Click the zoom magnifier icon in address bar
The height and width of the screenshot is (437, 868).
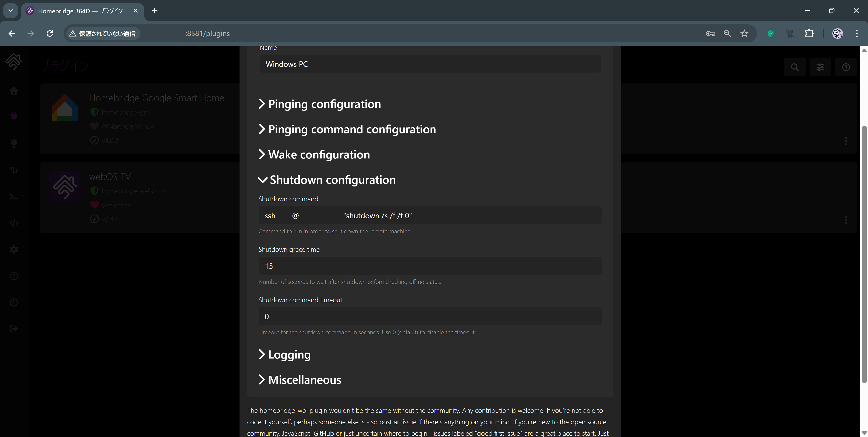pyautogui.click(x=727, y=33)
